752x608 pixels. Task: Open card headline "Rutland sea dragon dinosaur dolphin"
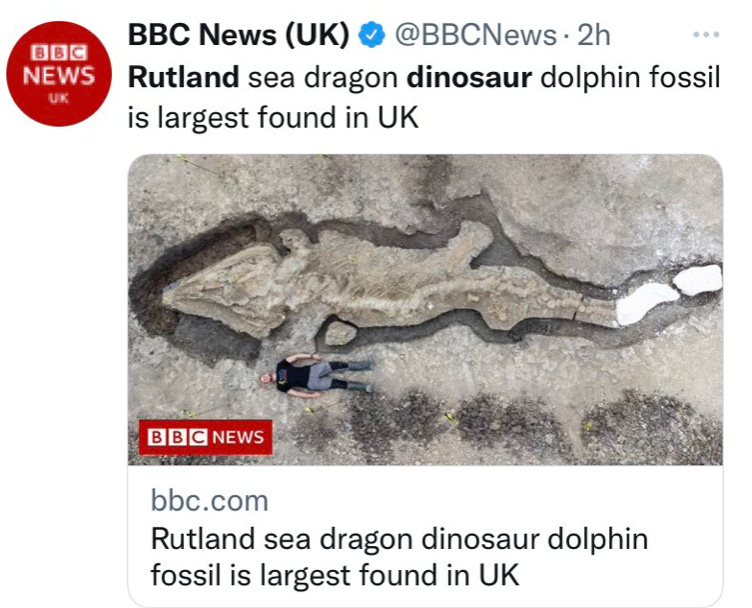point(400,539)
